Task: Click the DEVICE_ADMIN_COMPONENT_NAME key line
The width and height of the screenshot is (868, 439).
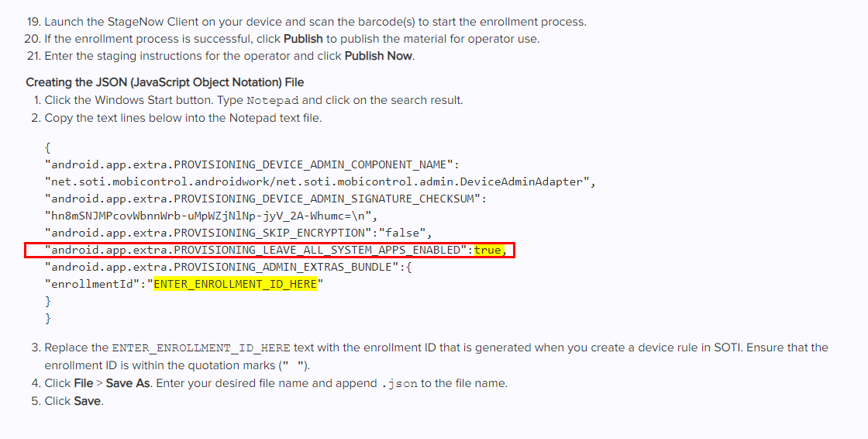Action: pyautogui.click(x=252, y=164)
